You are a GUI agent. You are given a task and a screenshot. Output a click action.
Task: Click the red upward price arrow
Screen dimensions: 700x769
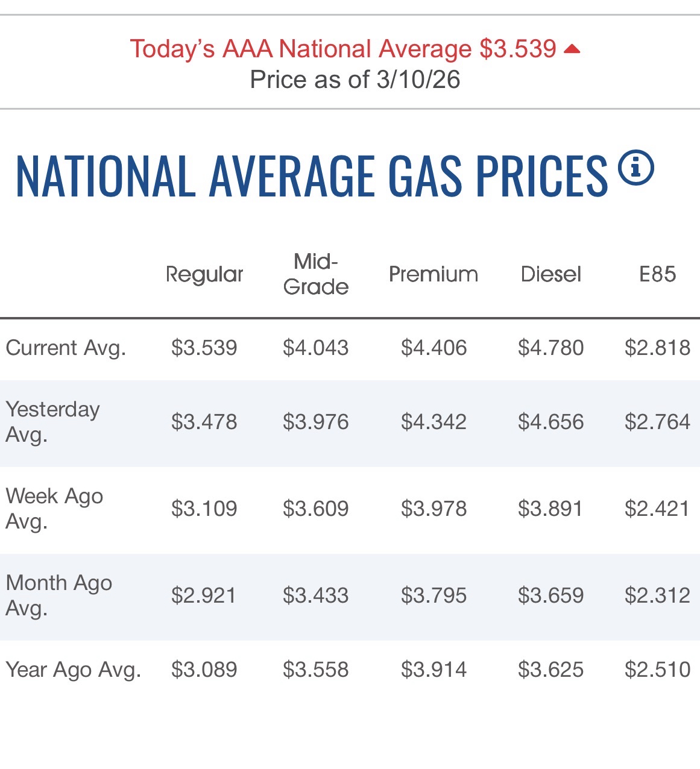(x=571, y=49)
